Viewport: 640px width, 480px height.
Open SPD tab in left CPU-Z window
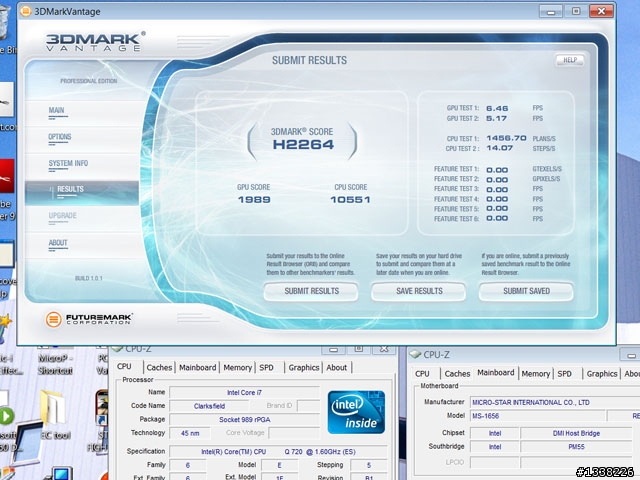(x=267, y=367)
